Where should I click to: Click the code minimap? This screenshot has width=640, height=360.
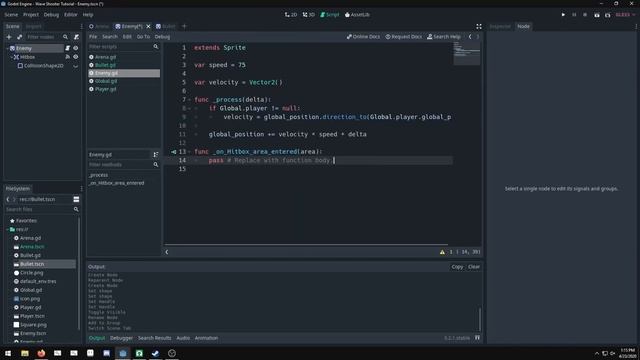point(467,53)
